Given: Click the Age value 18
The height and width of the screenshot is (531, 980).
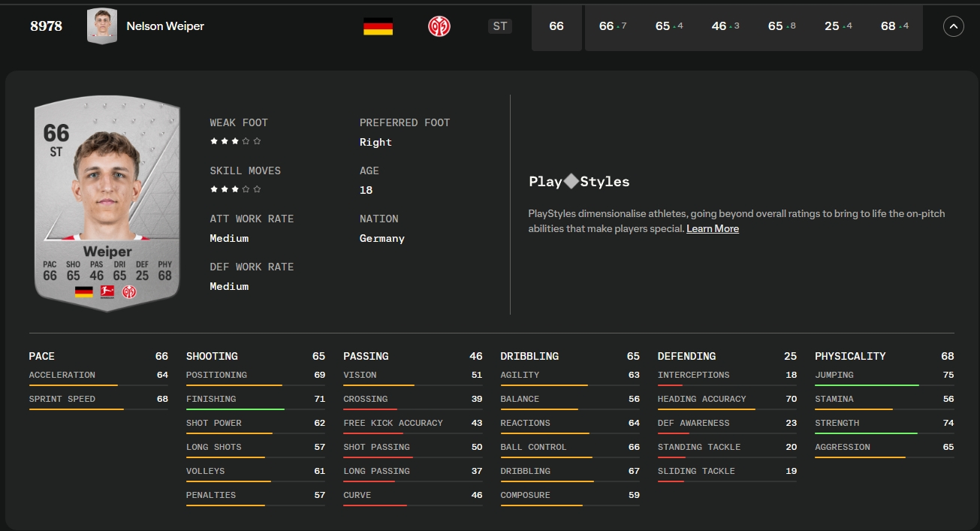Looking at the screenshot, I should pos(366,190).
